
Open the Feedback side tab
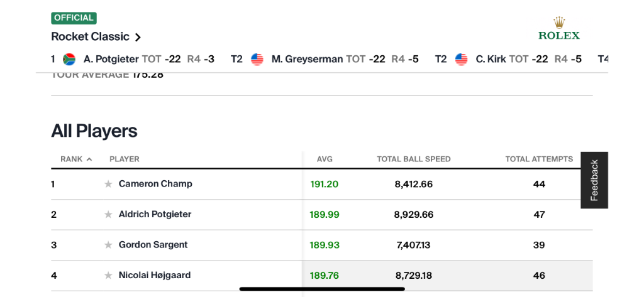click(594, 180)
